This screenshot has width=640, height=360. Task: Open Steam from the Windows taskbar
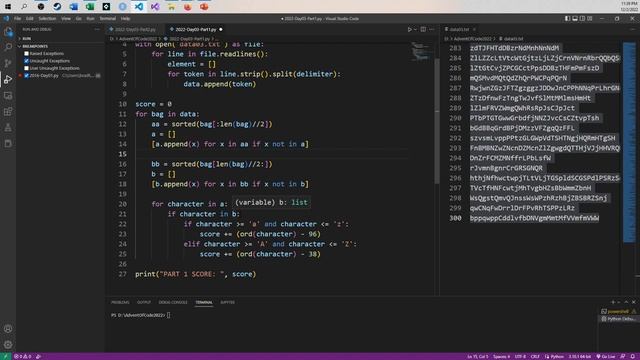[x=57, y=7]
